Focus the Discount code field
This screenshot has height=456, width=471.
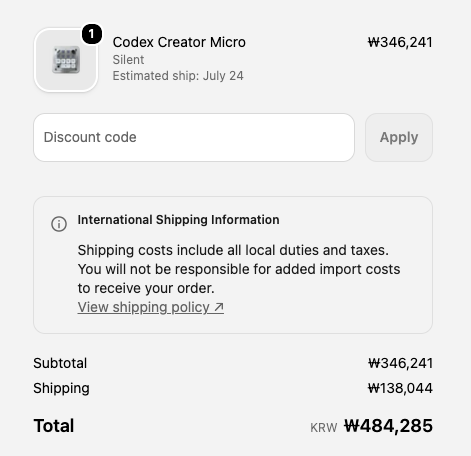point(194,137)
